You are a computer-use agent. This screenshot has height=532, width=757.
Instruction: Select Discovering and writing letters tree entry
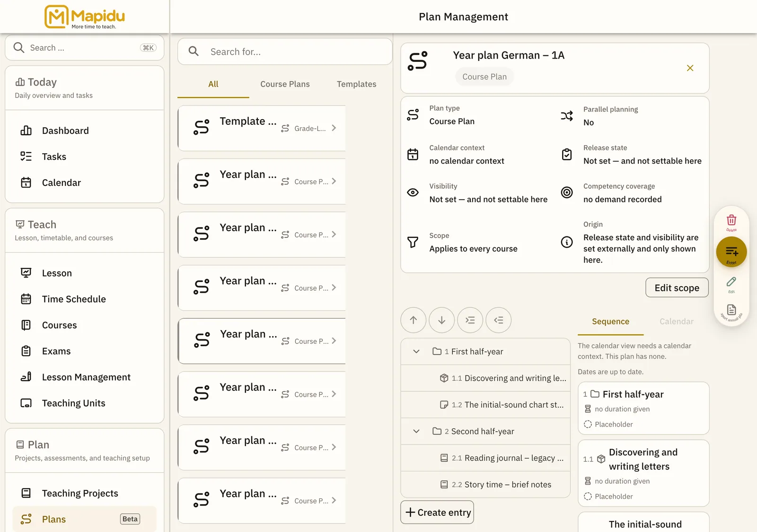[485, 378]
